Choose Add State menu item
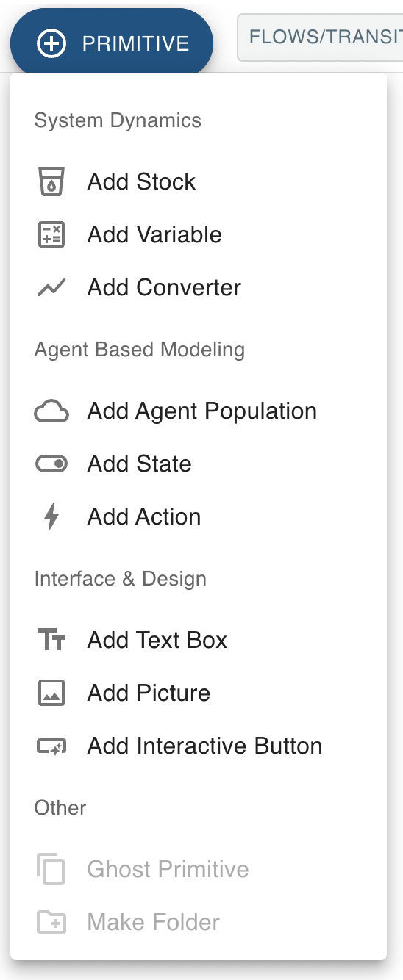The image size is (403, 980). (x=199, y=464)
